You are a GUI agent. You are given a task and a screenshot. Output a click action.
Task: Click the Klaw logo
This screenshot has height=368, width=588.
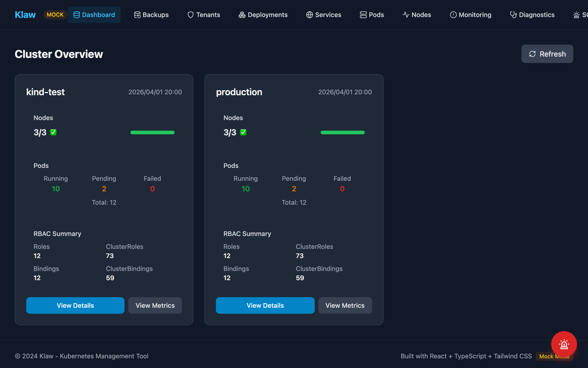pos(25,14)
